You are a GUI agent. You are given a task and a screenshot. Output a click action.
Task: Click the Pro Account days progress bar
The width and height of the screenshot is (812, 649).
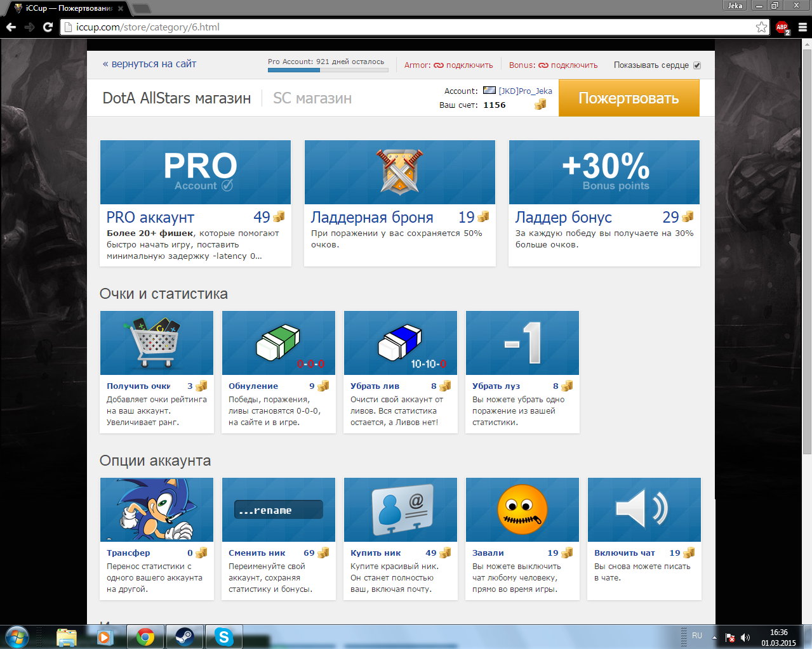(x=328, y=70)
